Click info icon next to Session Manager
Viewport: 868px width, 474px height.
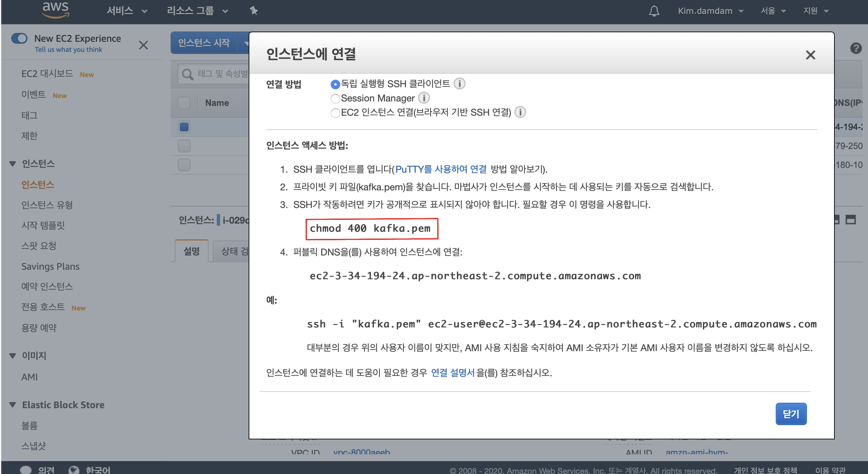[424, 98]
